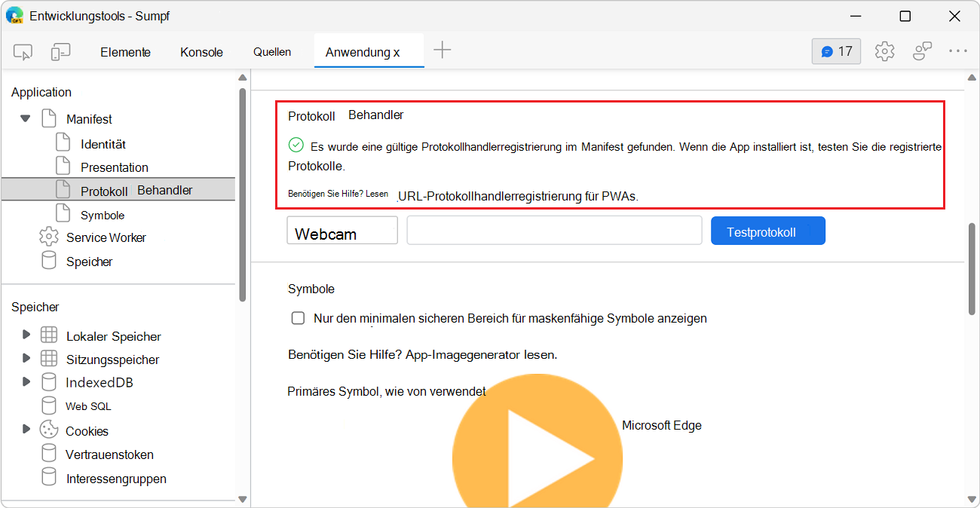Switch to the Elemente tab
This screenshot has height=508, width=980.
125,52
